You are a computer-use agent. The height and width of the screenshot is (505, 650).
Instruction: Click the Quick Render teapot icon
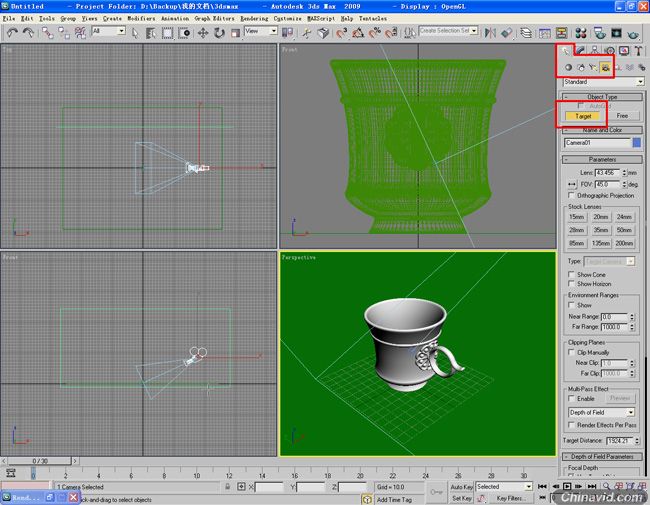coord(633,33)
